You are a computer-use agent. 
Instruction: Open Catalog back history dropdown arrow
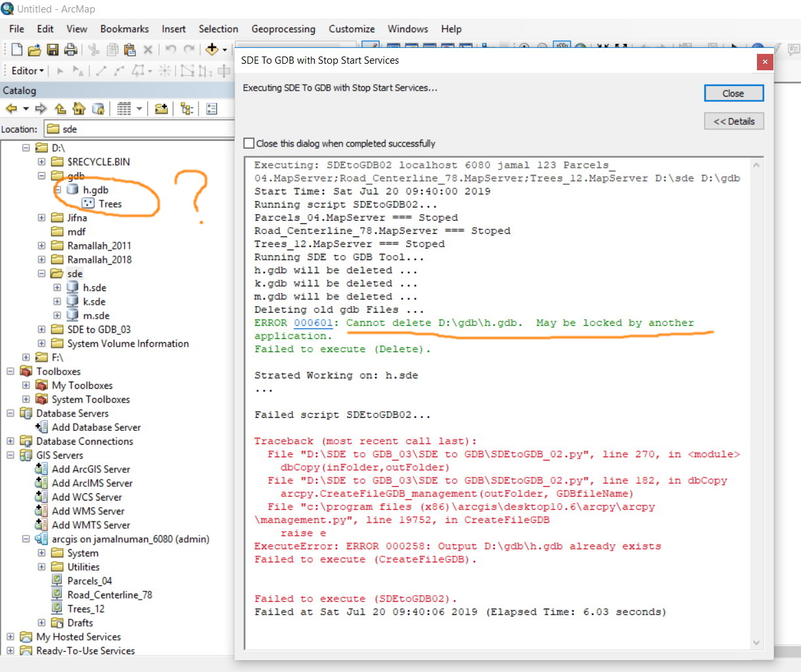[x=26, y=109]
